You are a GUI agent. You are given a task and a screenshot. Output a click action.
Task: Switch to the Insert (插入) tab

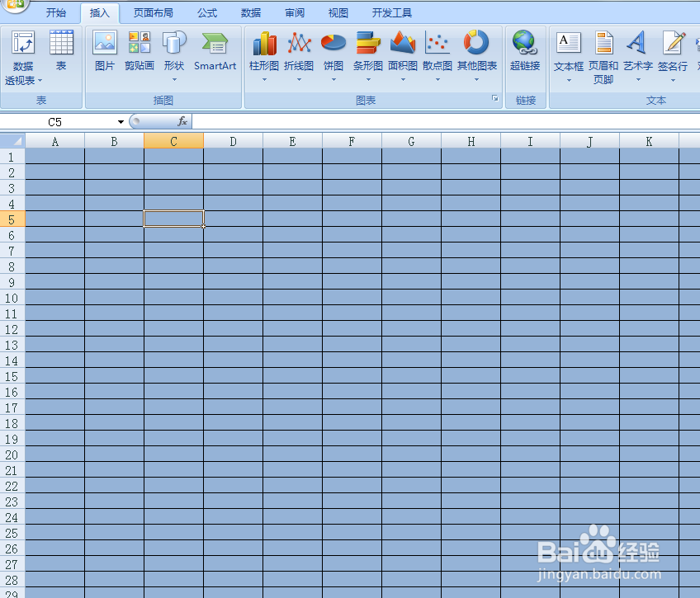(100, 13)
